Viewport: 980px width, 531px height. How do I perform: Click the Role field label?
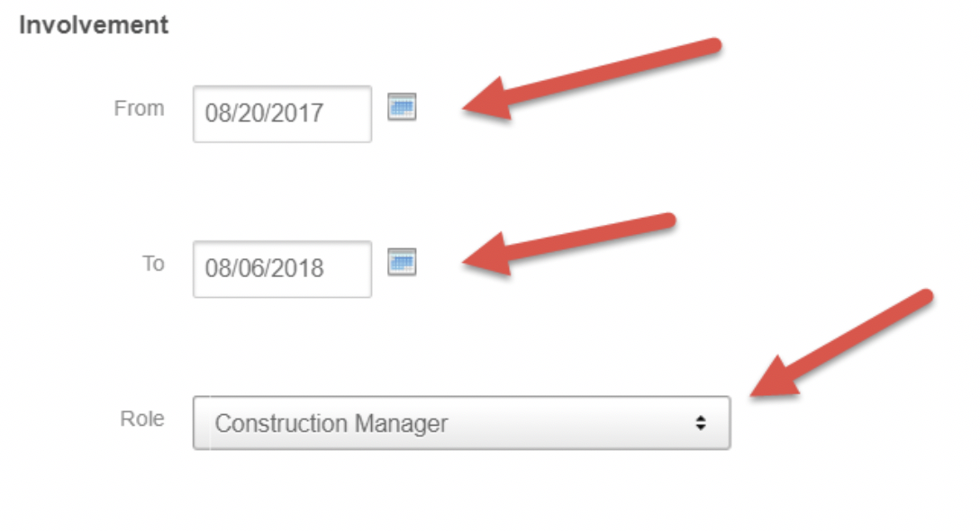tap(142, 418)
